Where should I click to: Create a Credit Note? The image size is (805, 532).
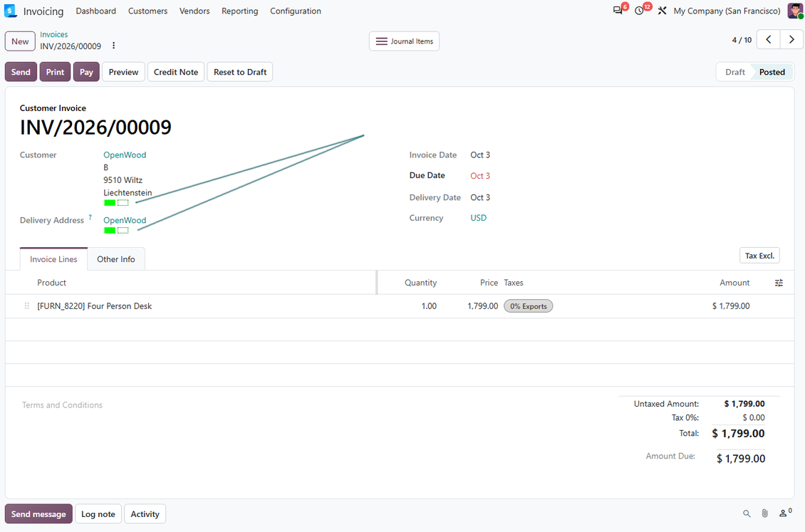point(176,72)
